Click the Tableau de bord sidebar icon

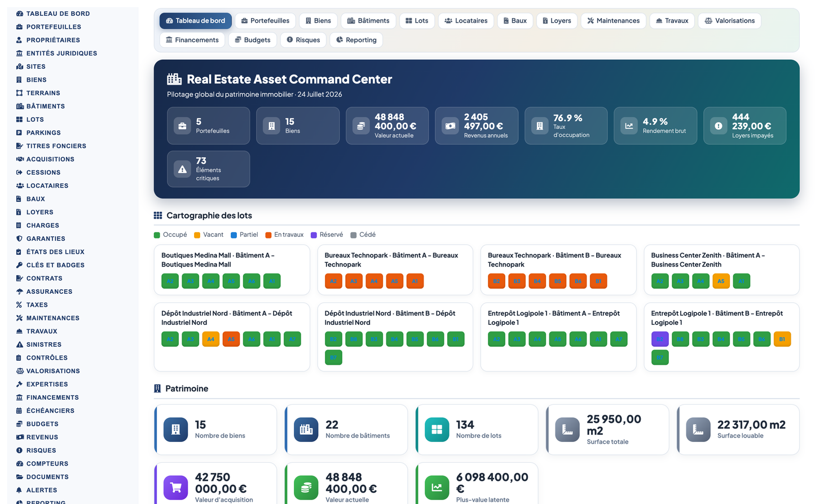[x=20, y=14]
